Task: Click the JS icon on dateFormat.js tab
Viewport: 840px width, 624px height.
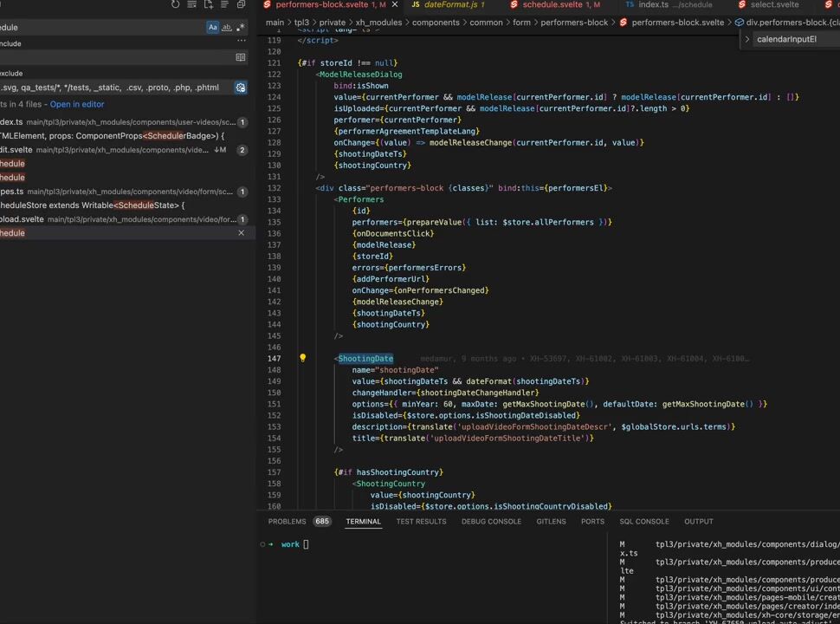Action: point(415,4)
